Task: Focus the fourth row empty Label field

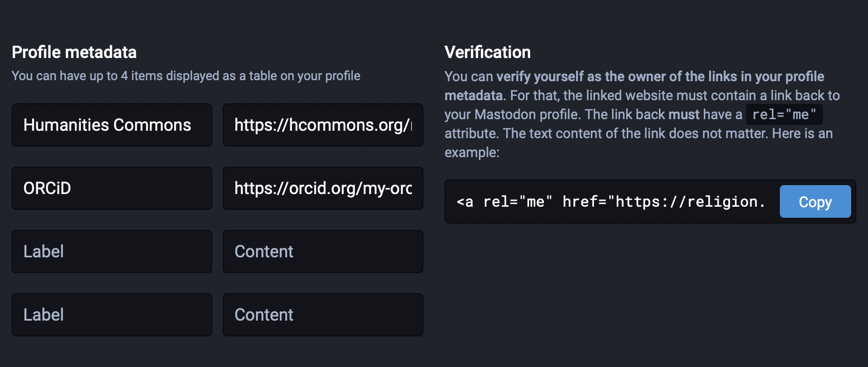Action: 111,315
